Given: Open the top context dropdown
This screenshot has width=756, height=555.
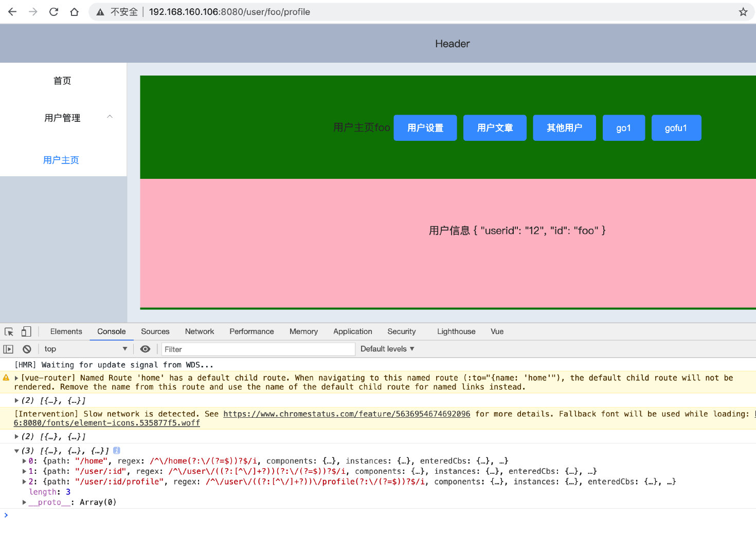Looking at the screenshot, I should tap(85, 349).
